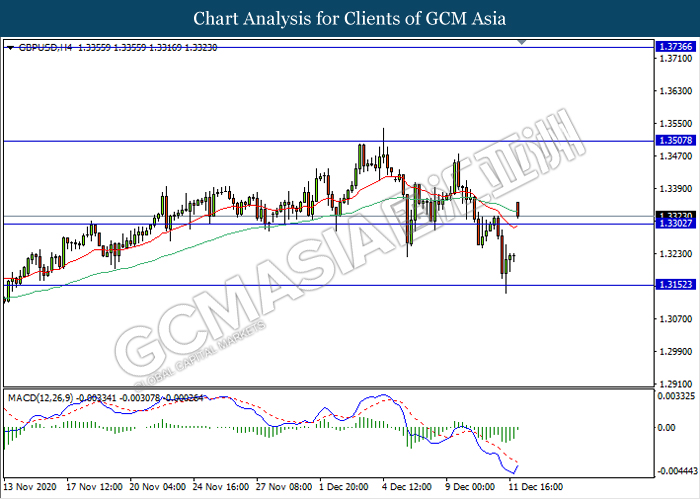Click the latest candlestick at the chart's right edge
The width and height of the screenshot is (700, 500).
coord(518,210)
